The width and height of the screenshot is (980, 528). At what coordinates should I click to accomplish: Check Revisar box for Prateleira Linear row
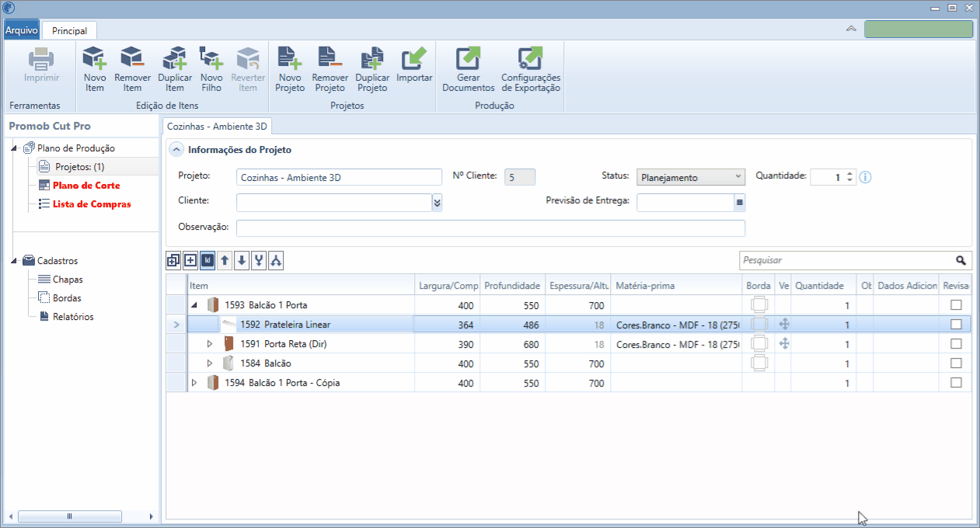pyautogui.click(x=956, y=325)
